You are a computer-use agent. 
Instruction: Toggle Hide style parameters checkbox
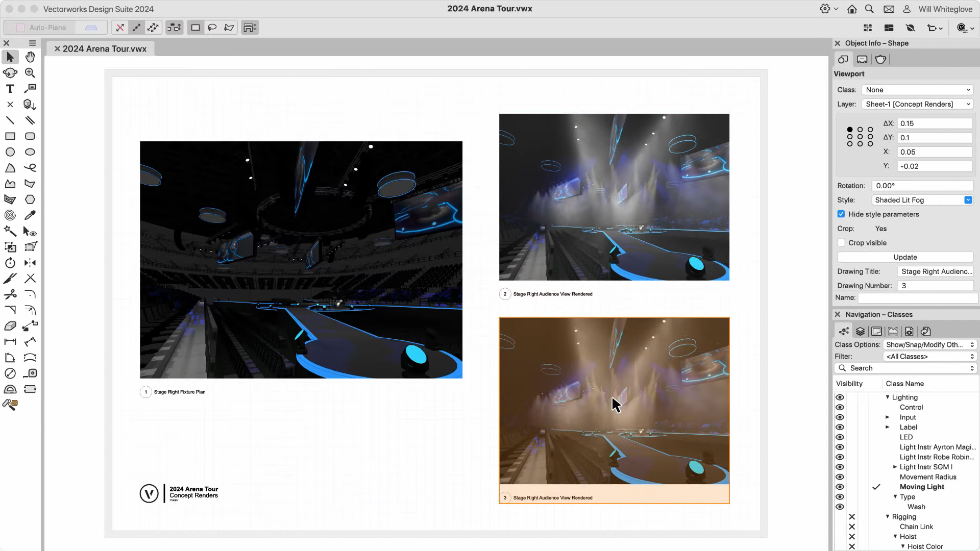(x=841, y=214)
